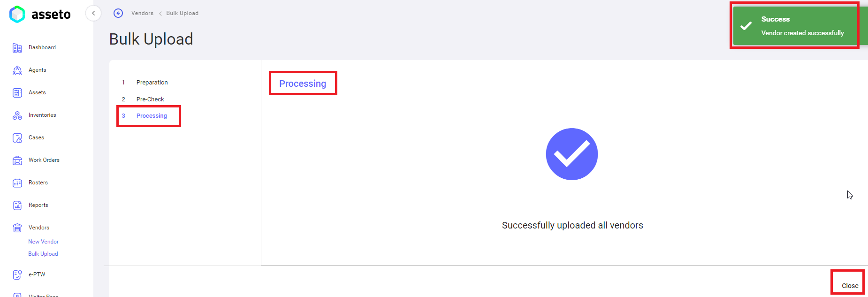This screenshot has height=297, width=868.
Task: Go to Inventories via its icon
Action: (17, 115)
